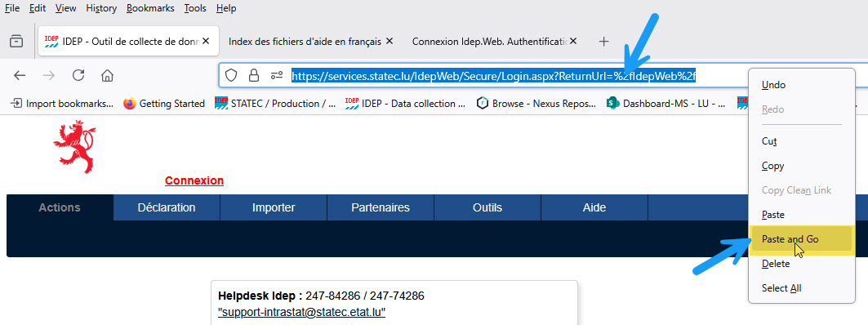Image resolution: width=868 pixels, height=325 pixels.
Task: Open the Outils navigation item
Action: tap(487, 207)
